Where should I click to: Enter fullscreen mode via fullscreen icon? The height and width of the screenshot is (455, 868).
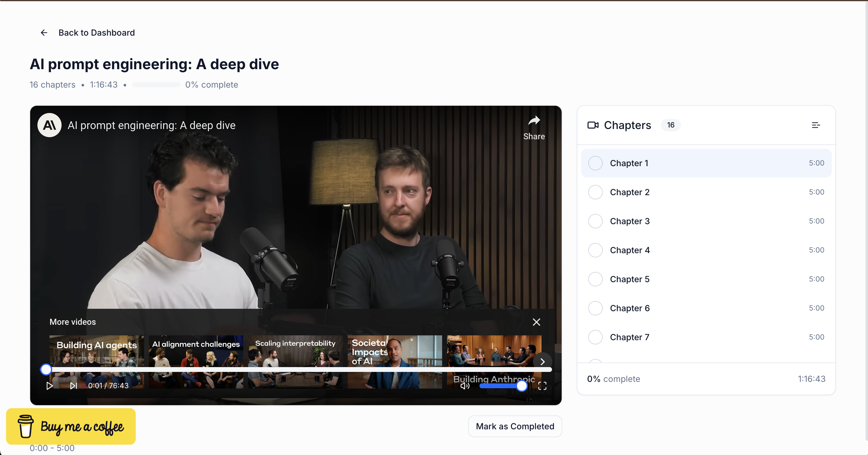[x=542, y=386]
